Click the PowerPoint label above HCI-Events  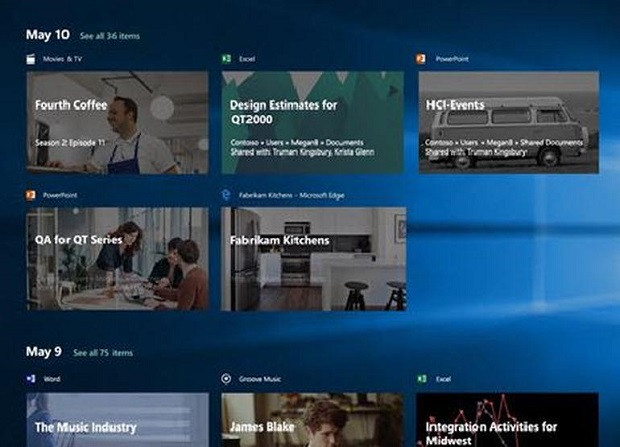click(x=452, y=59)
